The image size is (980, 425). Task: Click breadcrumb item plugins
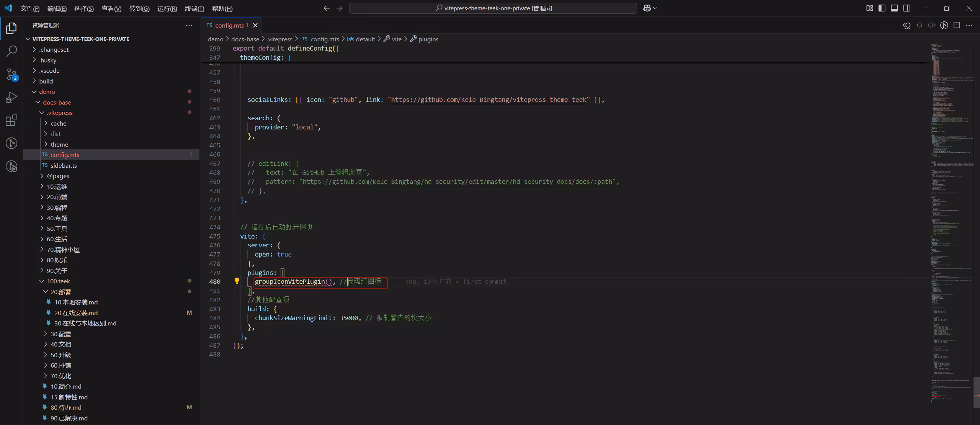(424, 39)
